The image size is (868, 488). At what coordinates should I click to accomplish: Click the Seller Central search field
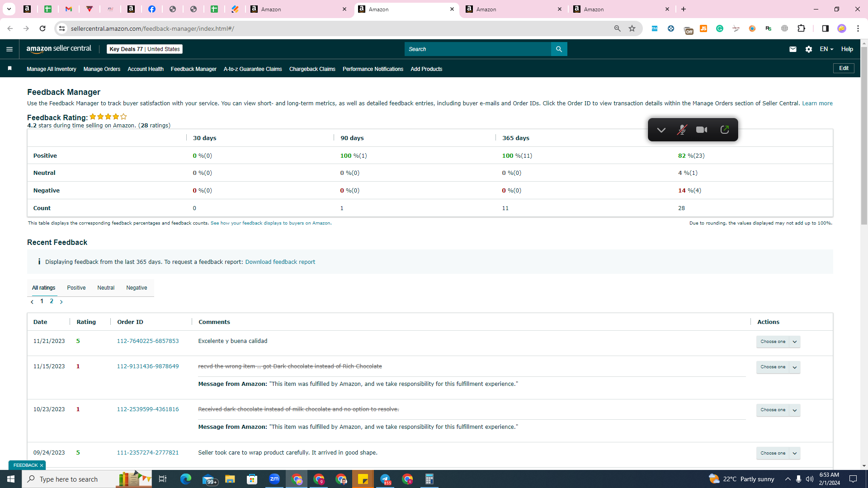coord(478,49)
